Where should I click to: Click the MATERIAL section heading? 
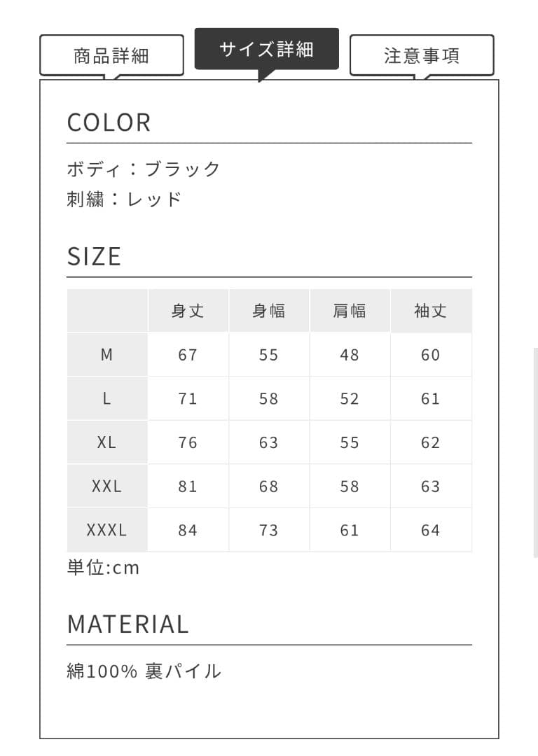point(128,623)
